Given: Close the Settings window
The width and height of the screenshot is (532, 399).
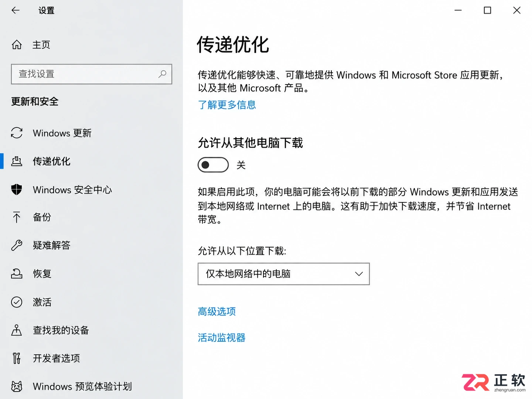Looking at the screenshot, I should tap(517, 10).
